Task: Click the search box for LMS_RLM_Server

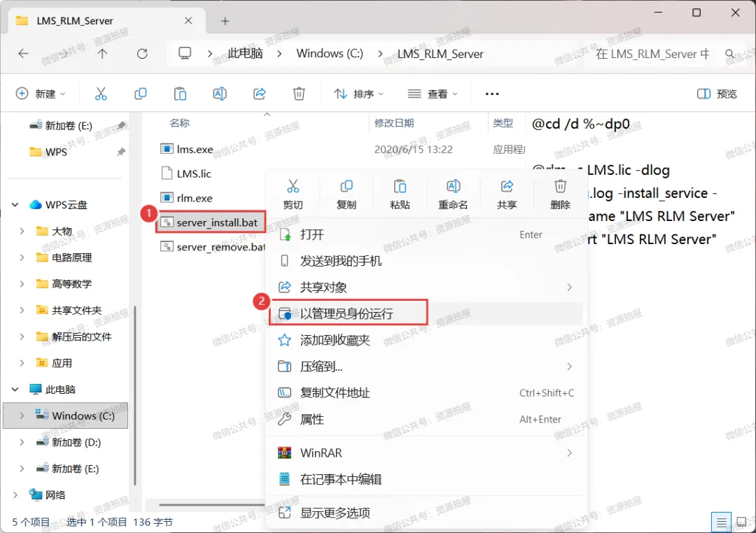Action: pyautogui.click(x=653, y=53)
